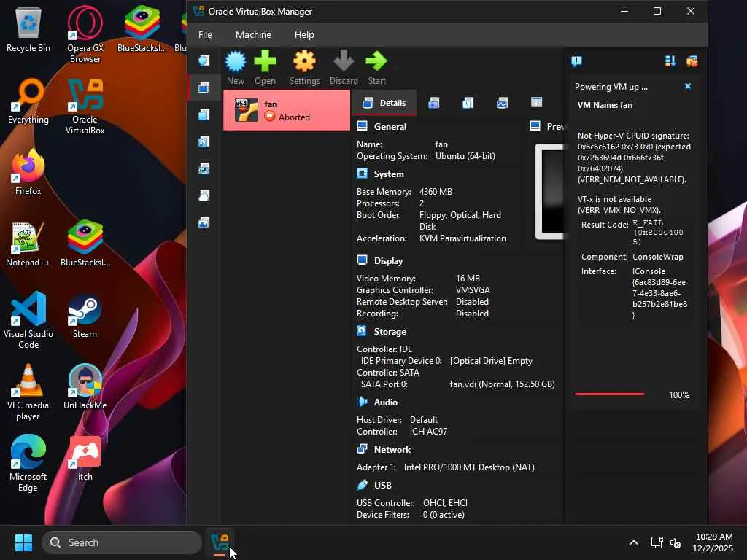Open the File Manager tab icon
The height and width of the screenshot is (560, 747).
536,103
